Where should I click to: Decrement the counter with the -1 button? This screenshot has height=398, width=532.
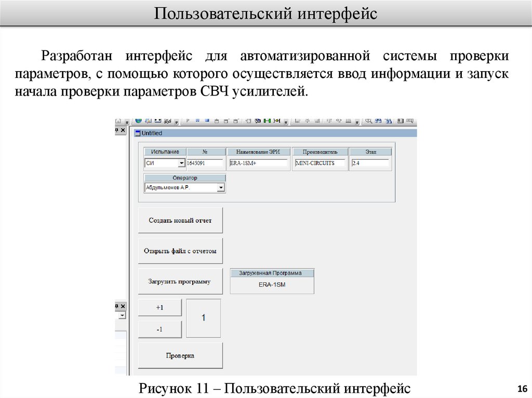pyautogui.click(x=159, y=330)
